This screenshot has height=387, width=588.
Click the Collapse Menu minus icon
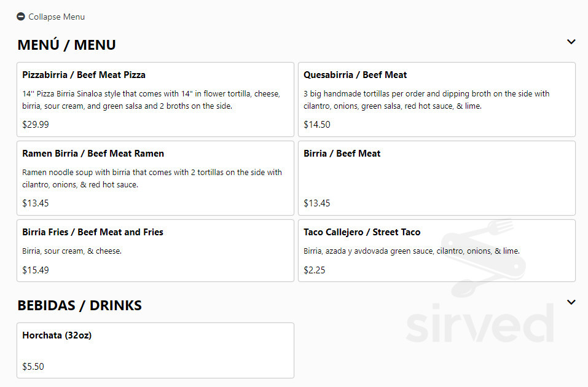(20, 17)
